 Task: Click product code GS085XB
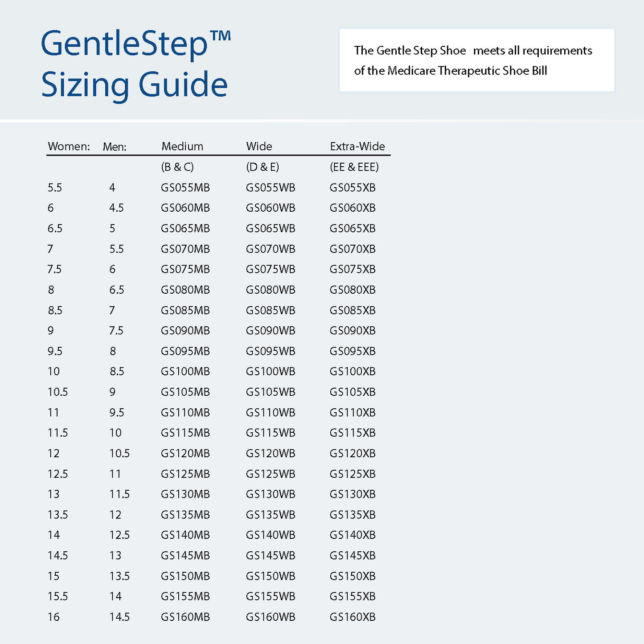353,310
